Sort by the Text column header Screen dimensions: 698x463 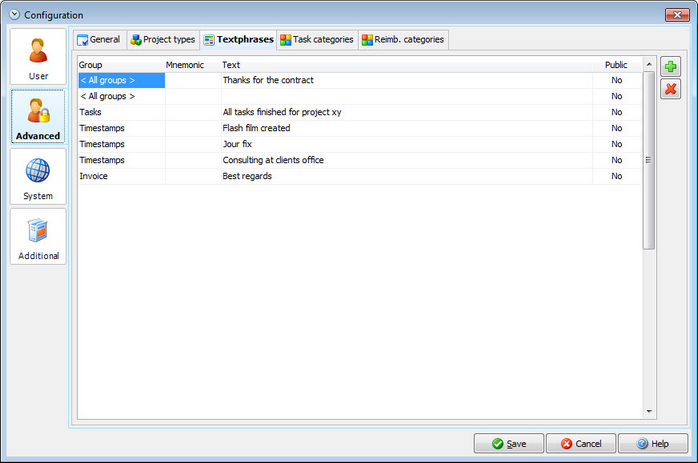(x=406, y=65)
